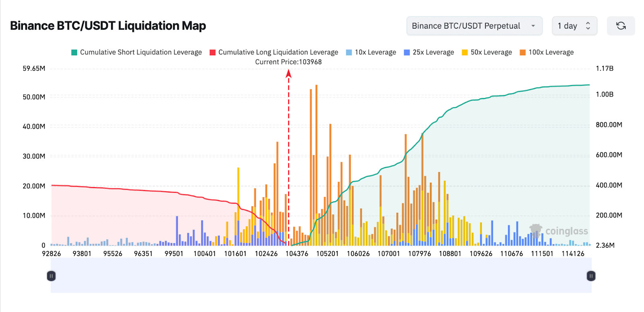
Task: Open the Binance BTC/USDT Perpetual dropdown
Action: (474, 26)
